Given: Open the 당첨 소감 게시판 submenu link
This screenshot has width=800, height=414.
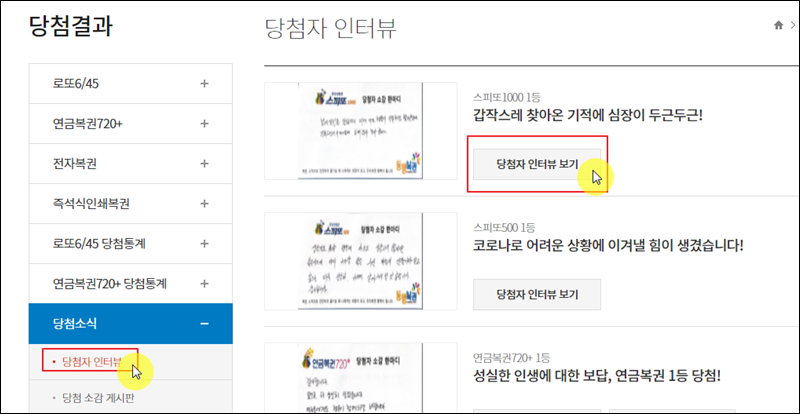Looking at the screenshot, I should click(97, 397).
